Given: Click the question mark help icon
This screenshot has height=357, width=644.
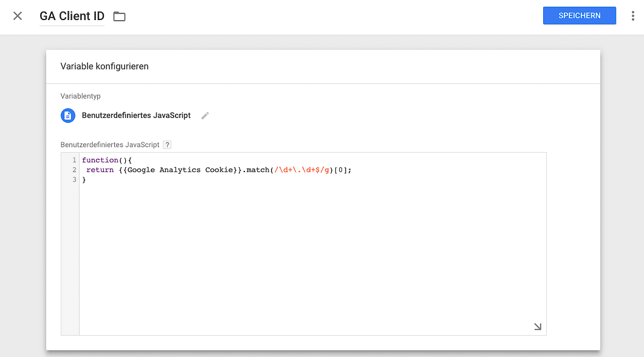Looking at the screenshot, I should click(x=166, y=145).
